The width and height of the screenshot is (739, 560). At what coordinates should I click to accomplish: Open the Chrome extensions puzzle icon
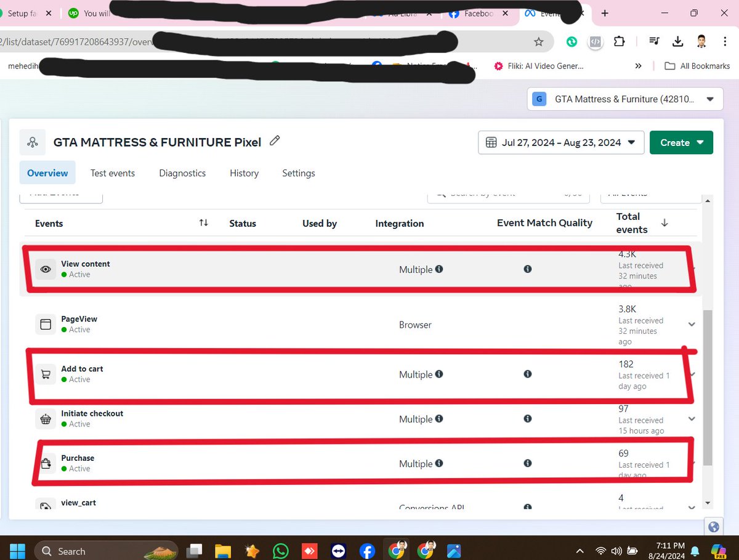(619, 42)
